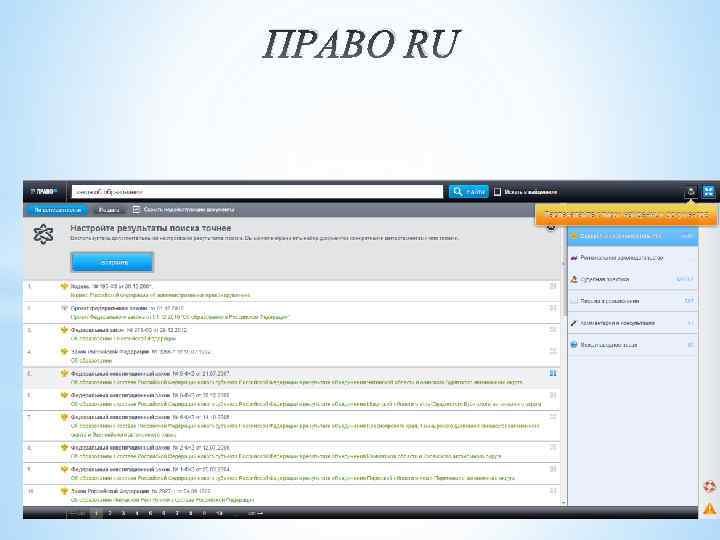Click the scrollbar down arrow under the results list
This screenshot has height=540, width=720.
(564, 503)
